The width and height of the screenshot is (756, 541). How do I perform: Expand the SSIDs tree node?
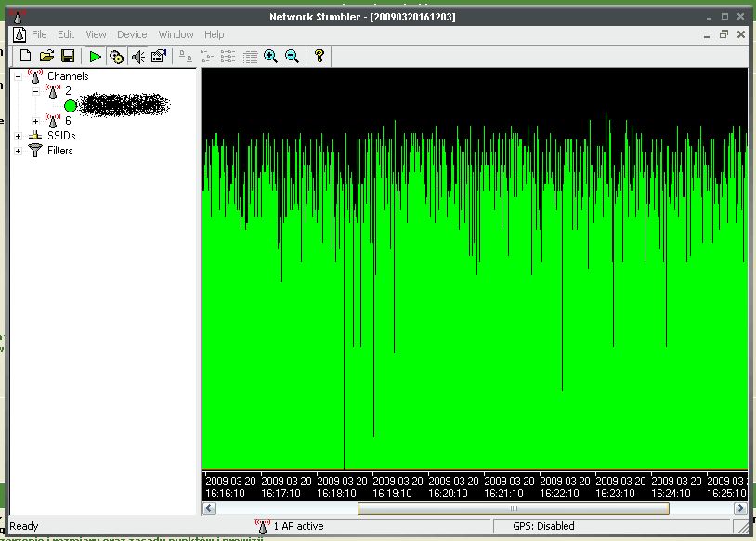click(18, 136)
